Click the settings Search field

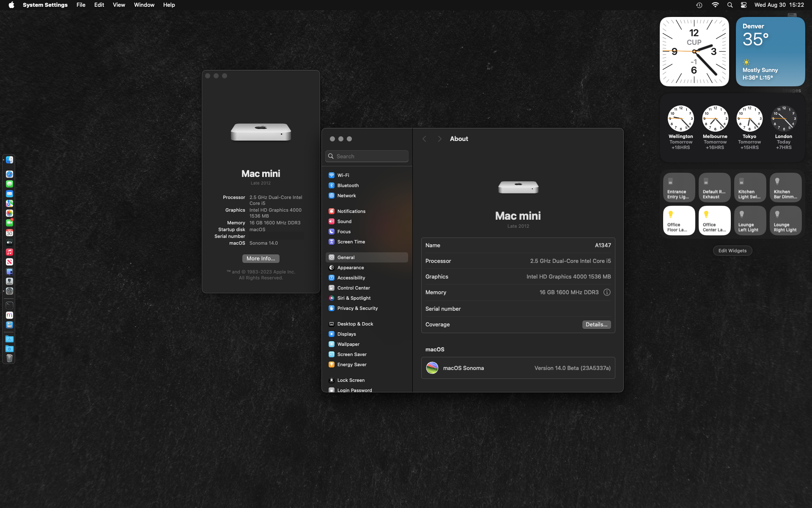click(367, 156)
